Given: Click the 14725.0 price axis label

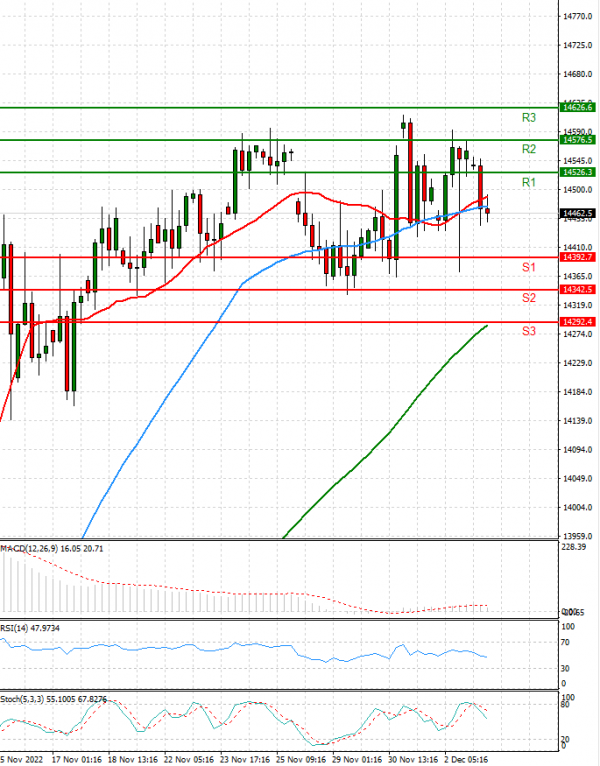Looking at the screenshot, I should tap(578, 45).
